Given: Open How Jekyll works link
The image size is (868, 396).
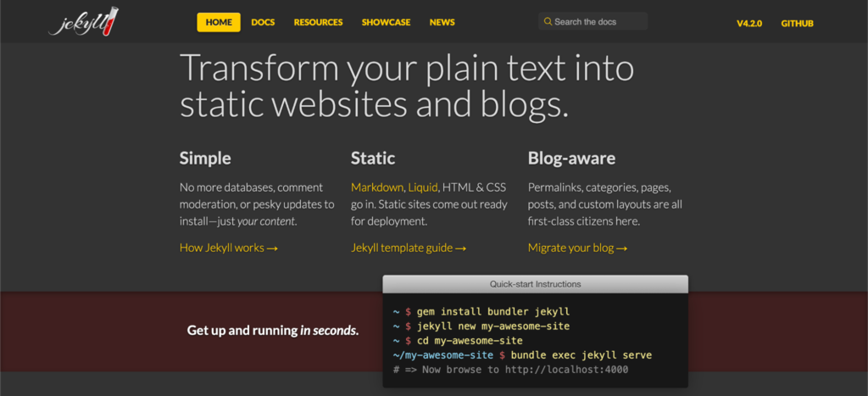Looking at the screenshot, I should (229, 248).
